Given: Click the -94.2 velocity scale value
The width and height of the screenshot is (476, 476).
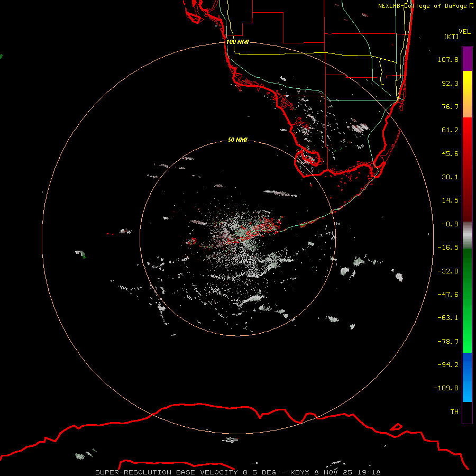Looking at the screenshot, I should 448,365.
